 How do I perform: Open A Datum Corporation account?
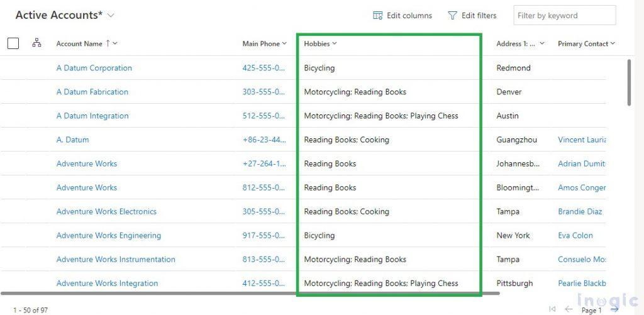[x=94, y=68]
